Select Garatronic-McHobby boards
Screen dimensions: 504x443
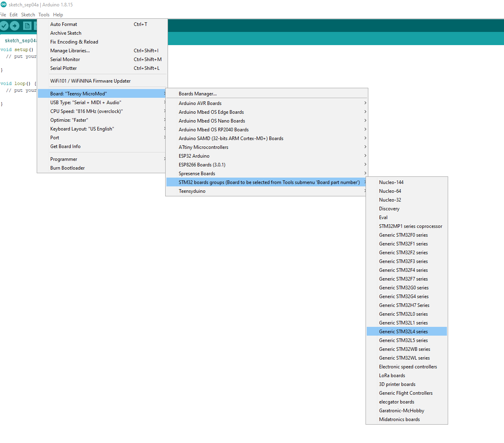(407, 411)
